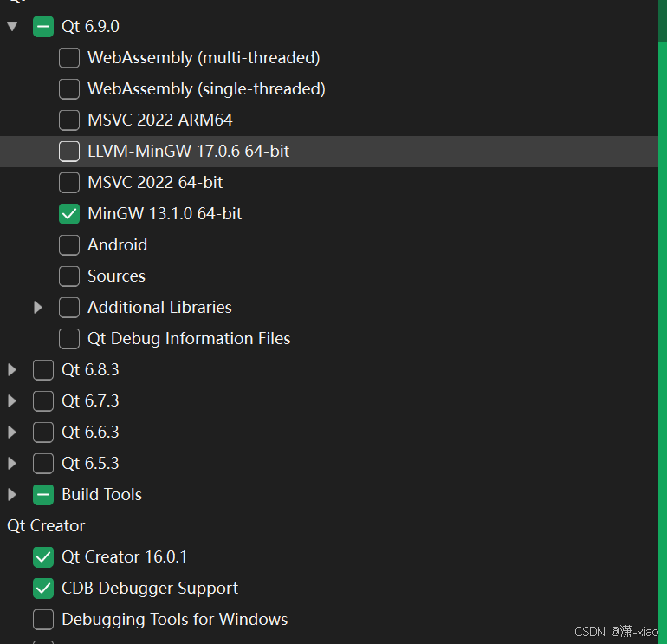The height and width of the screenshot is (644, 667).
Task: Select the 'Qt 6.9.0' label text
Action: click(x=90, y=27)
